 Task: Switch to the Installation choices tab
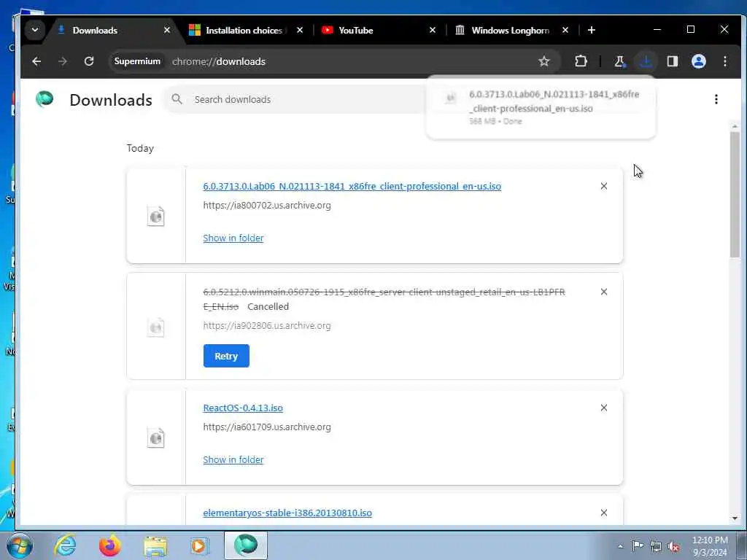coord(247,30)
